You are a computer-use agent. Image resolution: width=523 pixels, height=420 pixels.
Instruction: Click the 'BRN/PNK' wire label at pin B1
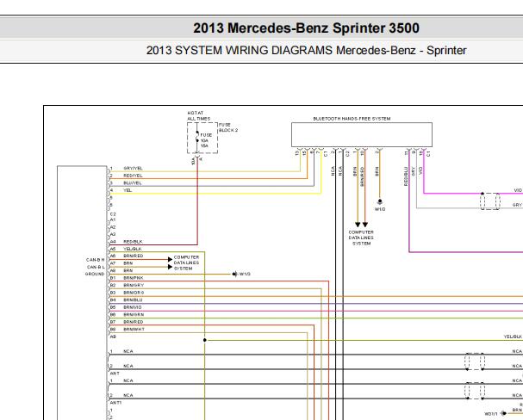click(x=133, y=278)
